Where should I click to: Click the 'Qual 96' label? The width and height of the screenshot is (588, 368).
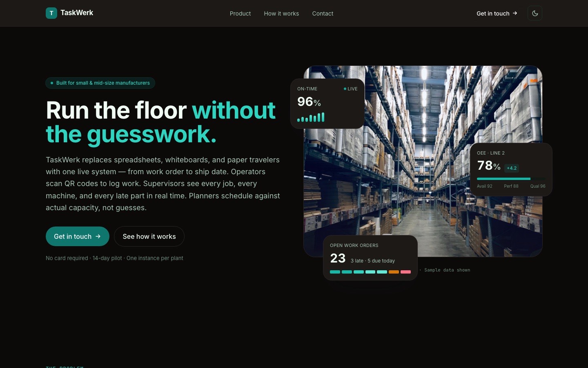(538, 186)
